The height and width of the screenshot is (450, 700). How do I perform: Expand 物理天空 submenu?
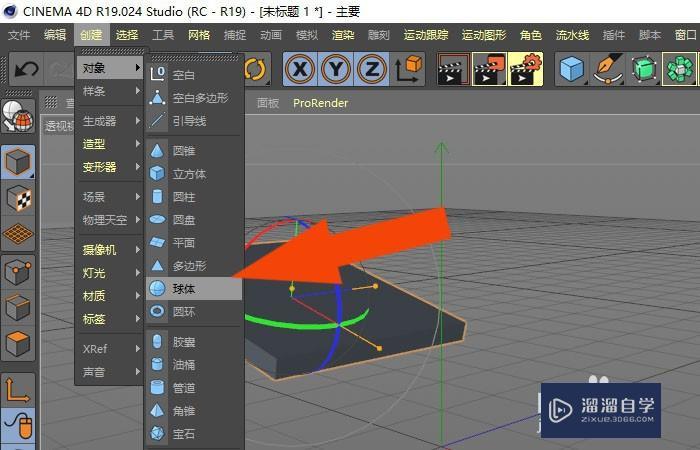coord(110,220)
